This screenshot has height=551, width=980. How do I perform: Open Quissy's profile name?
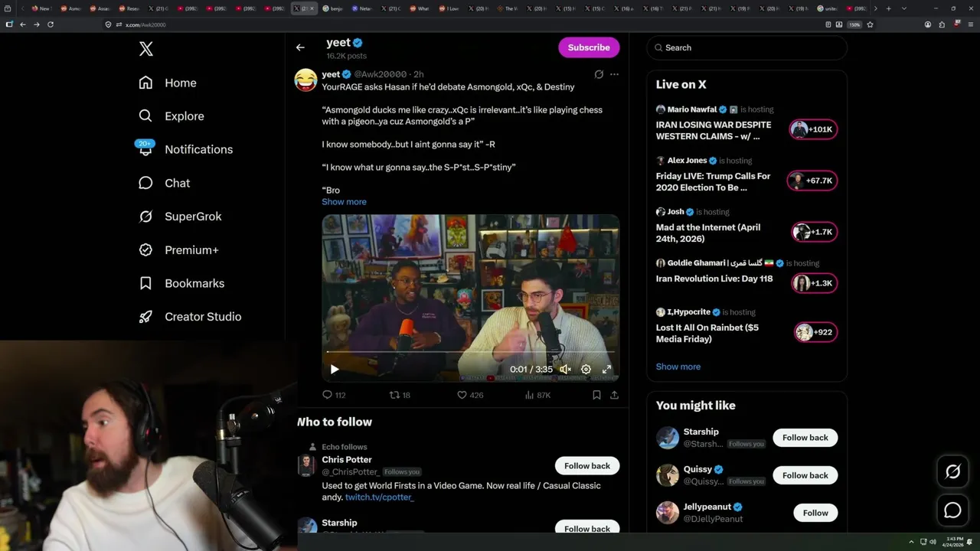697,469
